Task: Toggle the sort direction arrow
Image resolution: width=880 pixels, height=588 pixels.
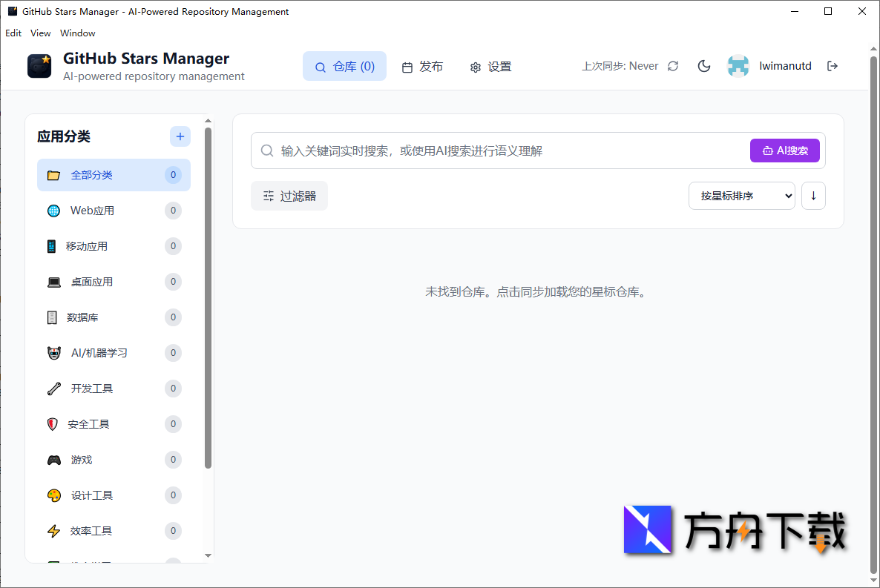Action: [x=813, y=195]
